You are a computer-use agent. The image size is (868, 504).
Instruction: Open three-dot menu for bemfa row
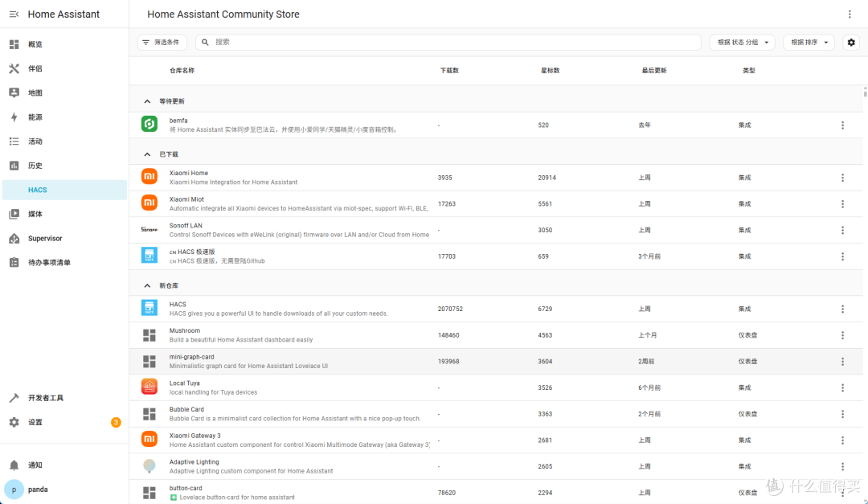click(842, 125)
